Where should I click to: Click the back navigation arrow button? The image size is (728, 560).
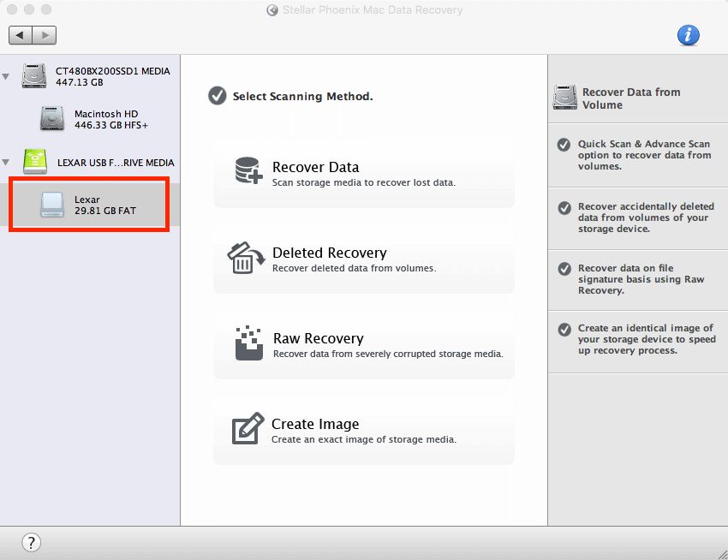coord(21,35)
